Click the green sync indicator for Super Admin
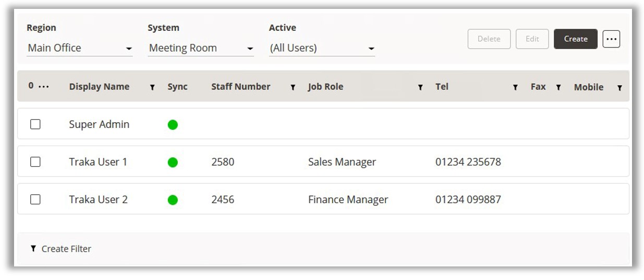 173,125
